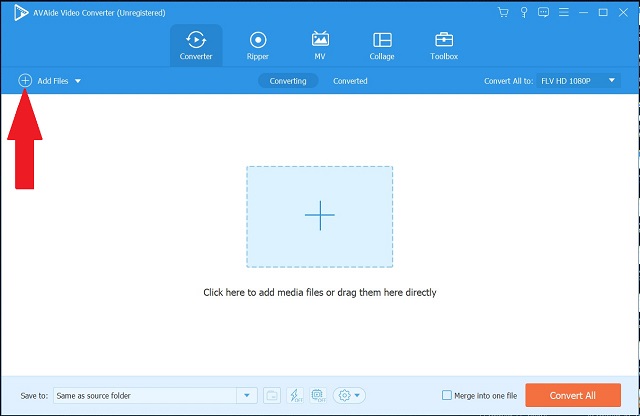Image resolution: width=640 pixels, height=416 pixels.
Task: Maximize the AVAide window
Action: pyautogui.click(x=603, y=13)
